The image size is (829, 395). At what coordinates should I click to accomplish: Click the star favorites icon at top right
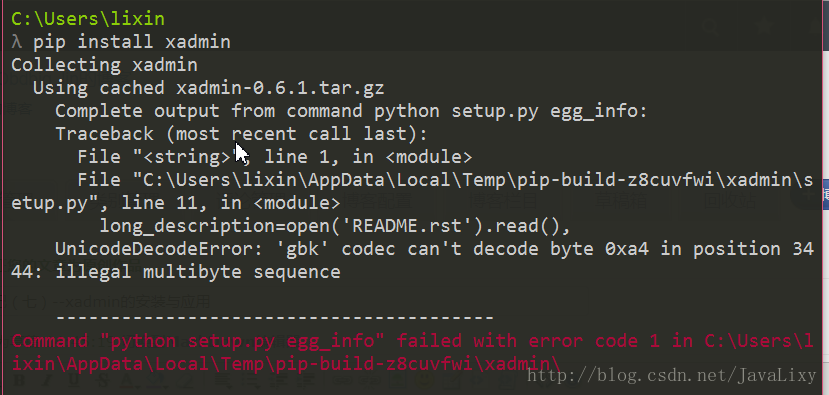(764, 25)
